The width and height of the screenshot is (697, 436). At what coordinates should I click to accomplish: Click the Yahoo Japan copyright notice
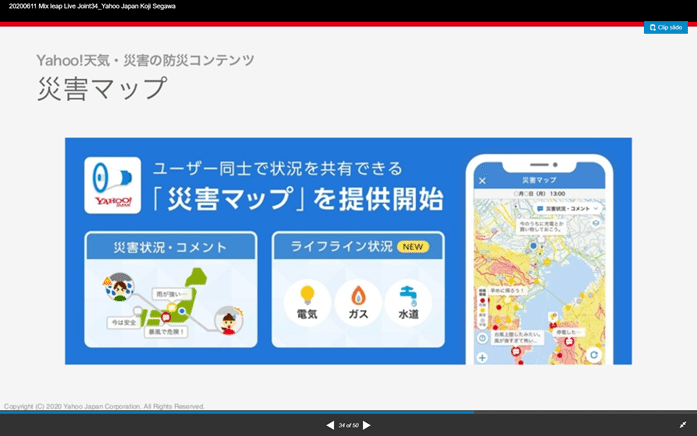click(104, 406)
